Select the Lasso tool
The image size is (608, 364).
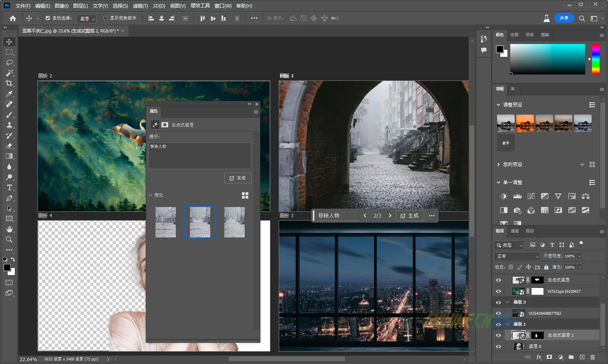[9, 62]
